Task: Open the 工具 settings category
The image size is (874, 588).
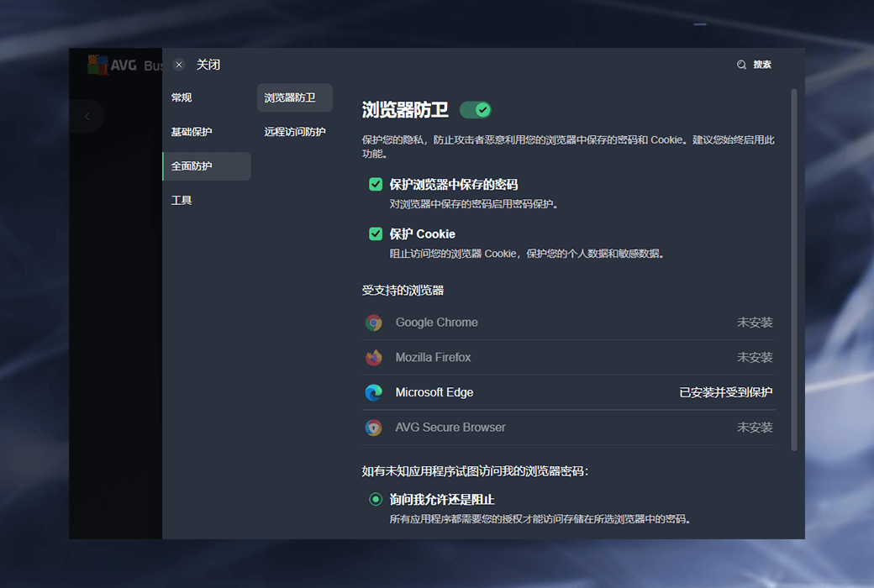Action: coord(182,201)
